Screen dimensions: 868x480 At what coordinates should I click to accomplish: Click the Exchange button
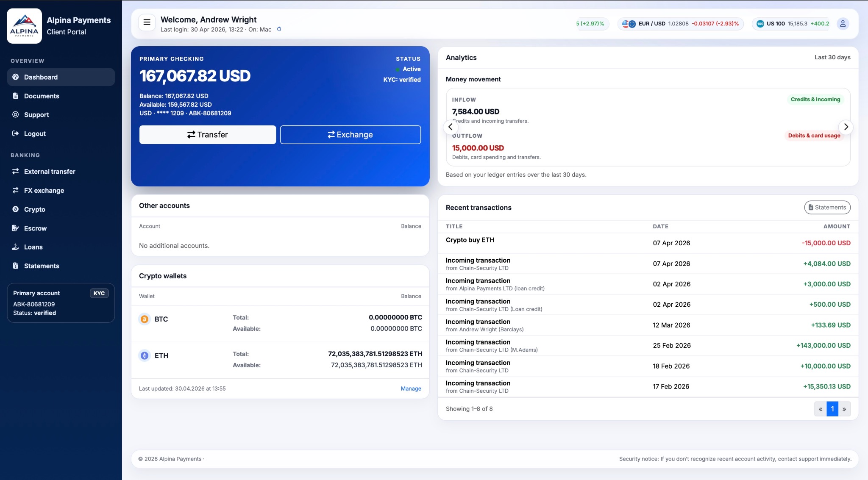(x=351, y=135)
